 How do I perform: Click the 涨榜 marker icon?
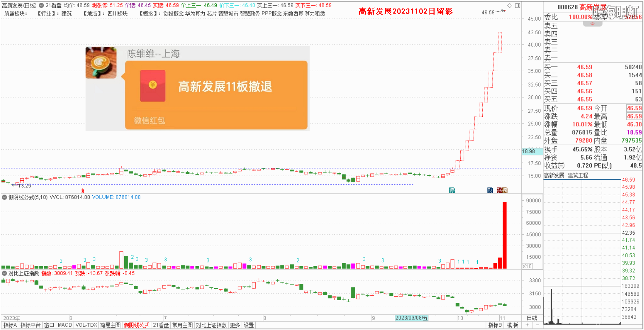pyautogui.click(x=502, y=190)
